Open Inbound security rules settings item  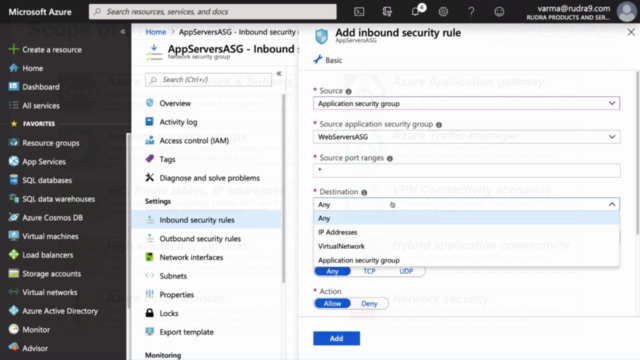[x=207, y=220]
